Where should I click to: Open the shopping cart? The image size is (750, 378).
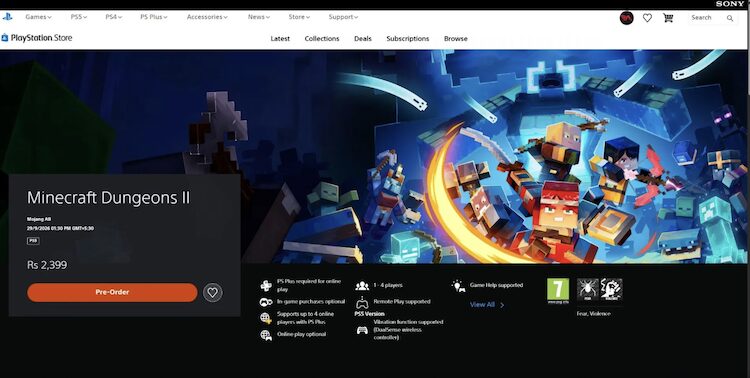click(x=668, y=18)
